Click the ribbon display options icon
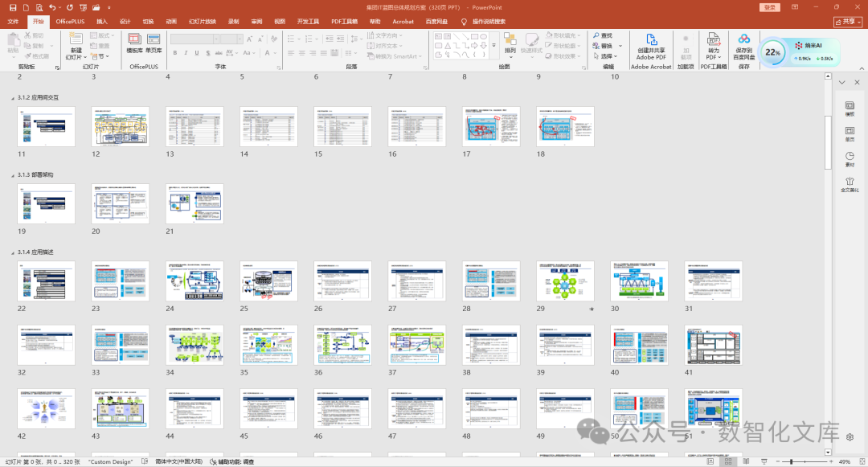The image size is (868, 467). (795, 7)
